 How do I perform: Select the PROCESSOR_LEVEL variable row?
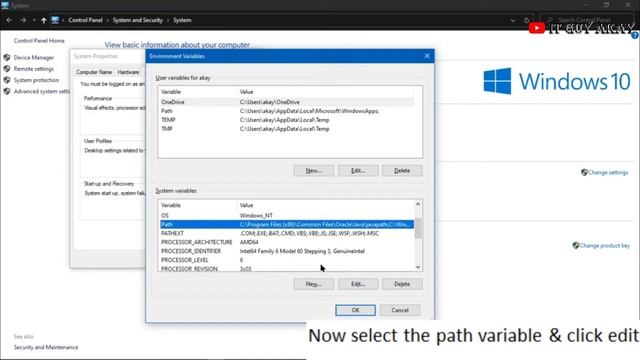point(287,260)
